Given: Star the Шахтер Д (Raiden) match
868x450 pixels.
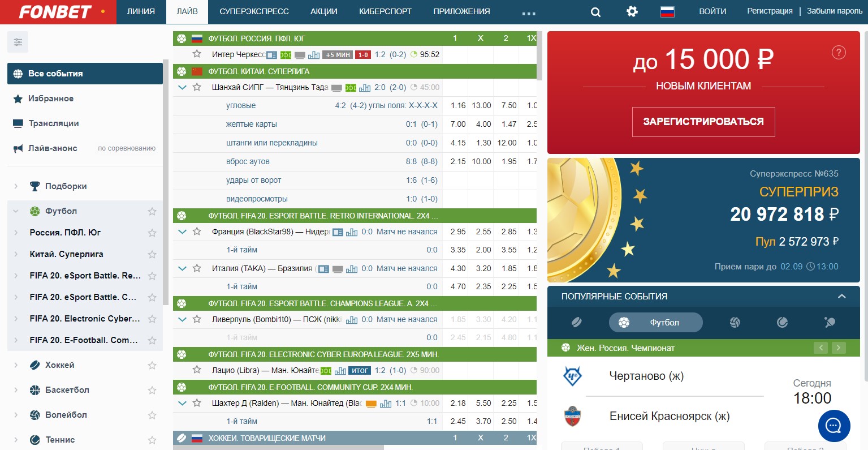Looking at the screenshot, I should (x=197, y=403).
